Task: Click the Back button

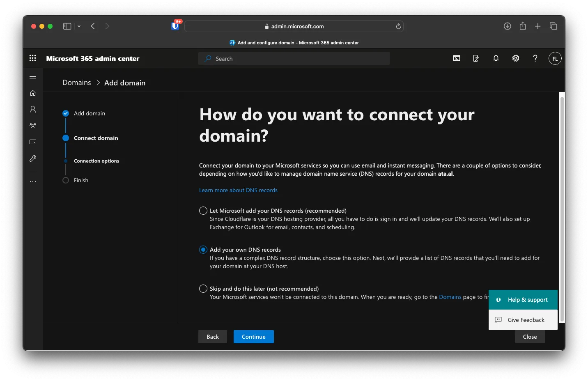Action: [213, 337]
